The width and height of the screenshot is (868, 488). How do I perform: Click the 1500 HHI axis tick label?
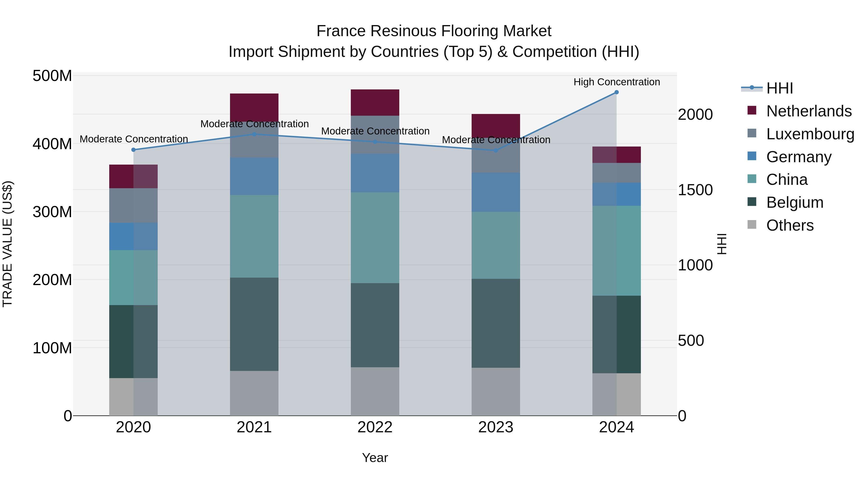(695, 190)
